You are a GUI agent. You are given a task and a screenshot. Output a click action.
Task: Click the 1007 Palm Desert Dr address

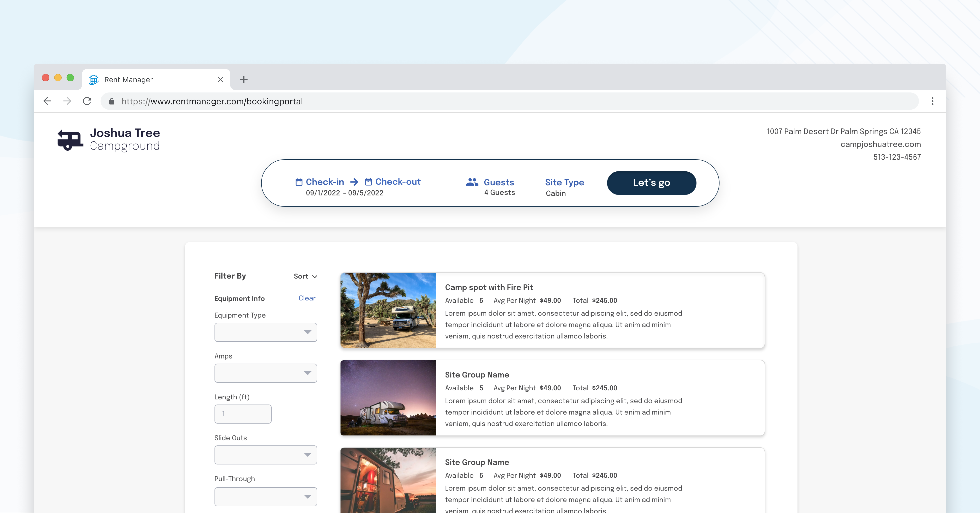click(843, 131)
